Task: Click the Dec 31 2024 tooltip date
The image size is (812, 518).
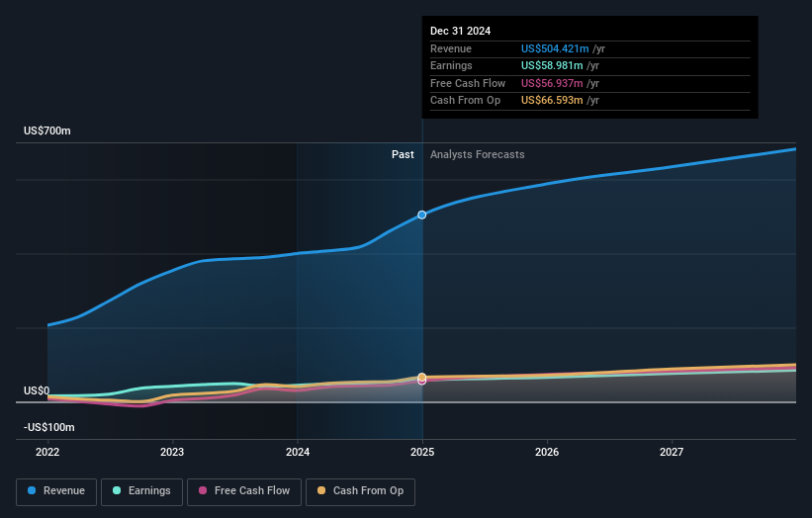Action: click(x=460, y=31)
